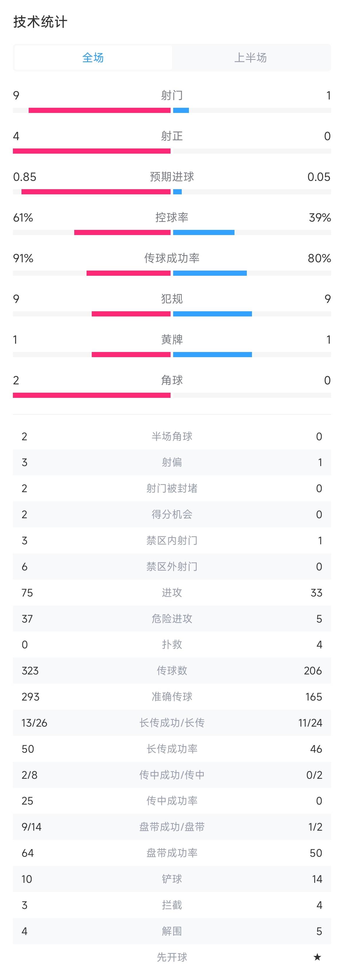Image resolution: width=344 pixels, height=980 pixels.
Task: Click the star icon beside 先开球
Action: click(x=317, y=957)
